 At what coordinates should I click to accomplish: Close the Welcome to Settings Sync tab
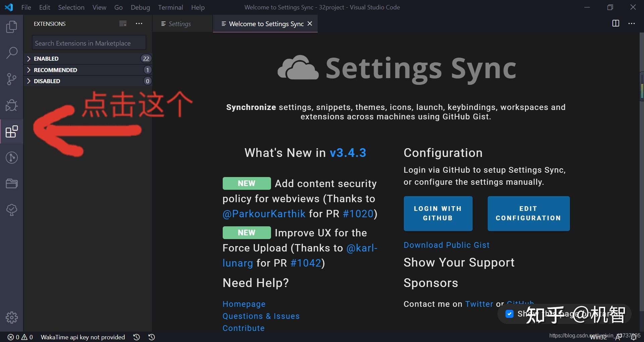coord(310,23)
